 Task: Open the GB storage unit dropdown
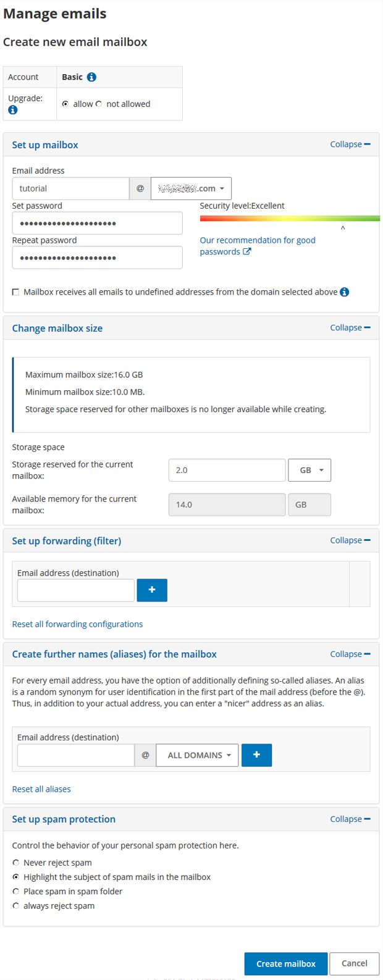tap(309, 470)
